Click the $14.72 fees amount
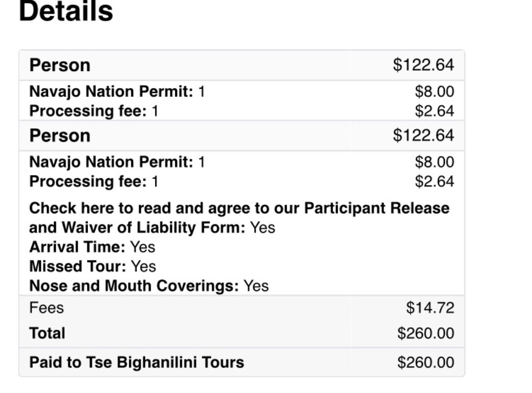The width and height of the screenshot is (532, 393). [x=430, y=308]
